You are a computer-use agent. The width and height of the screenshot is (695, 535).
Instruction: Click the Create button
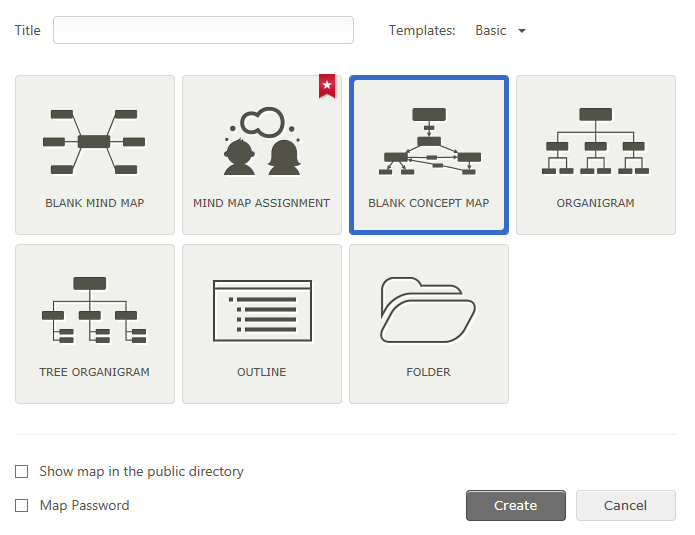[x=515, y=505]
